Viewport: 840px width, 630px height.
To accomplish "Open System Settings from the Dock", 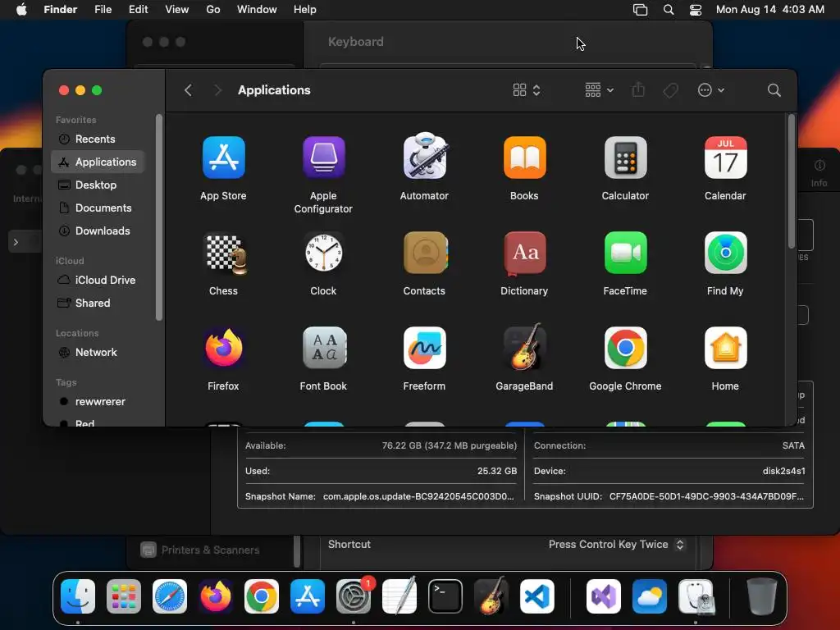I will (354, 596).
